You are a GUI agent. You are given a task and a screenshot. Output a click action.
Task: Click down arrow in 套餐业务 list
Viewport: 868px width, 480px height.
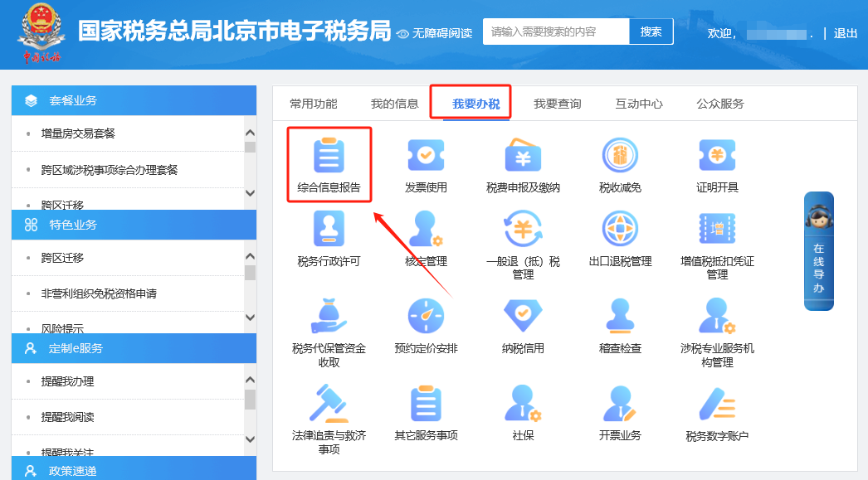coord(251,193)
